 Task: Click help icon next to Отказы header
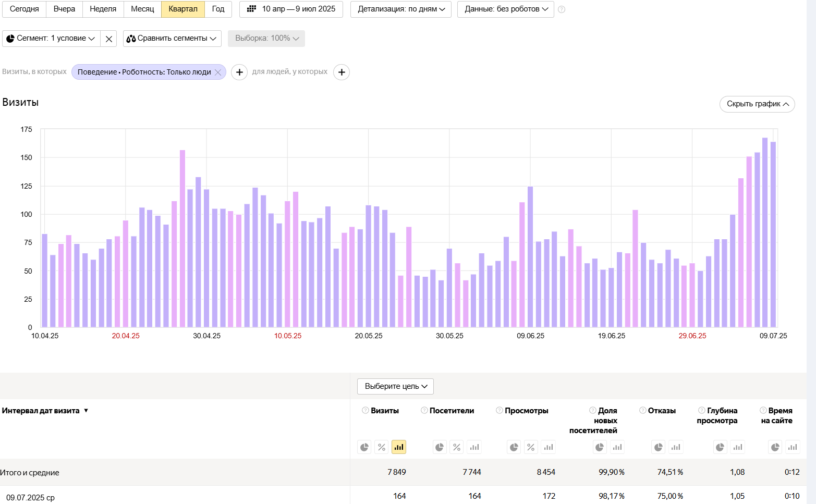(x=643, y=411)
